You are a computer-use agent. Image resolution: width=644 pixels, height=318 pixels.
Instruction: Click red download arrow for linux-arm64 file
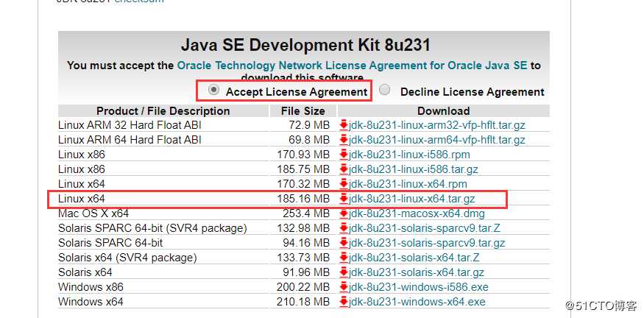click(x=344, y=140)
